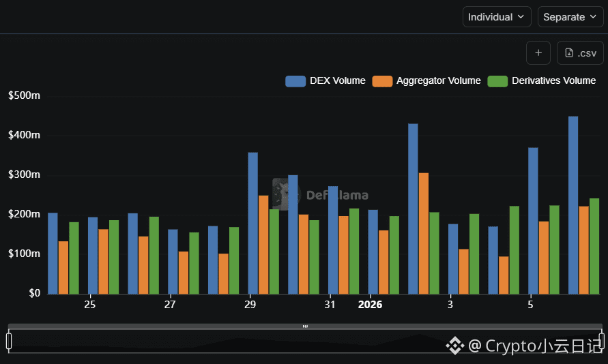Click the left range slider handle

tap(9, 341)
